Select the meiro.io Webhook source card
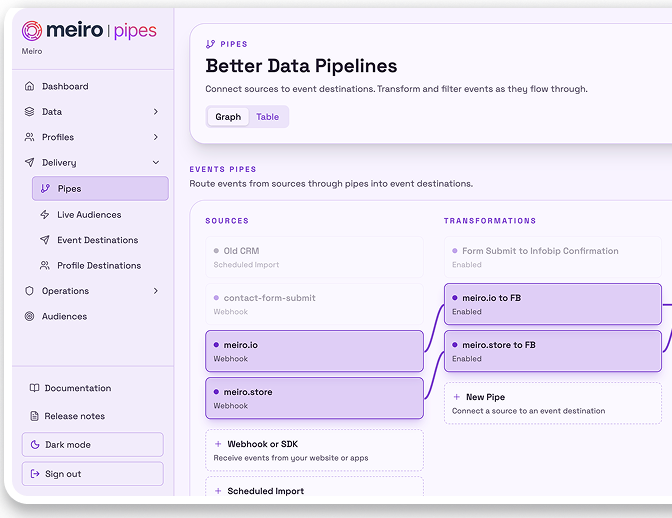Image resolution: width=672 pixels, height=518 pixels. tap(314, 351)
